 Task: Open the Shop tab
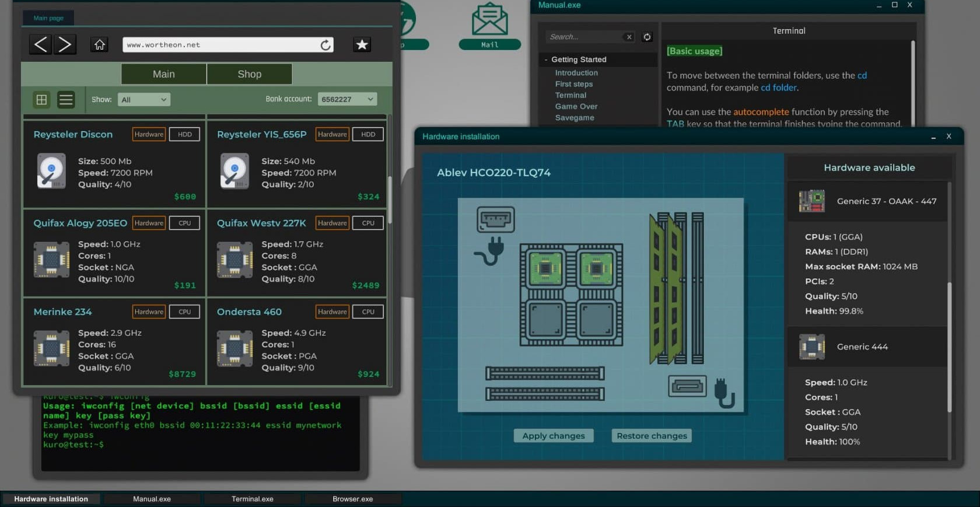[249, 74]
